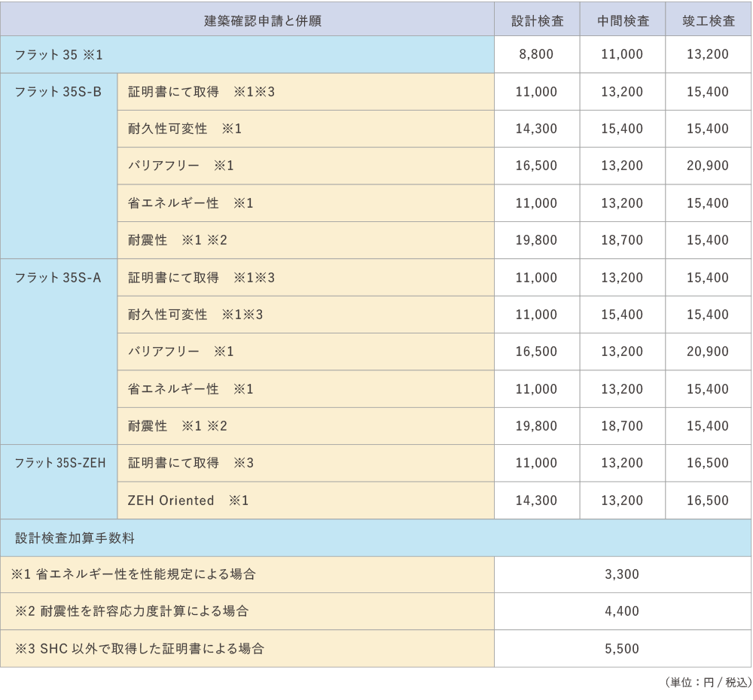The height and width of the screenshot is (700, 753).
Task: Click the 設計検査加算手数料 section header
Action: click(x=75, y=537)
